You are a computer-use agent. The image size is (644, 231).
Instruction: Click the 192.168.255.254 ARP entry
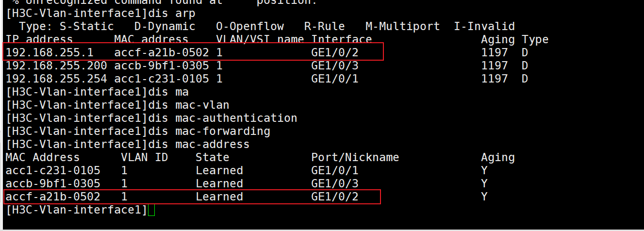pos(56,79)
